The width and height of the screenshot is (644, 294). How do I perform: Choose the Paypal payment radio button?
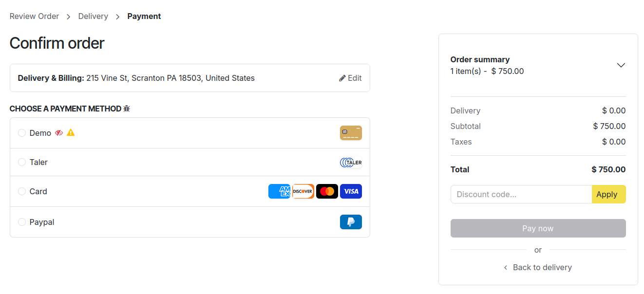pos(22,222)
